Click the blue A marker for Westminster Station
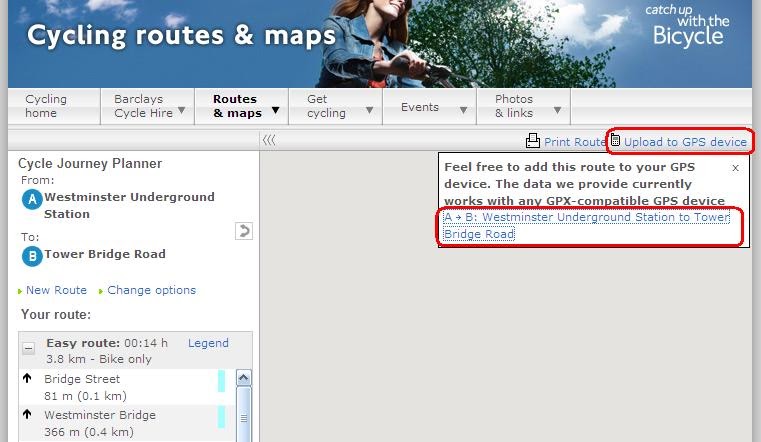 (32, 199)
